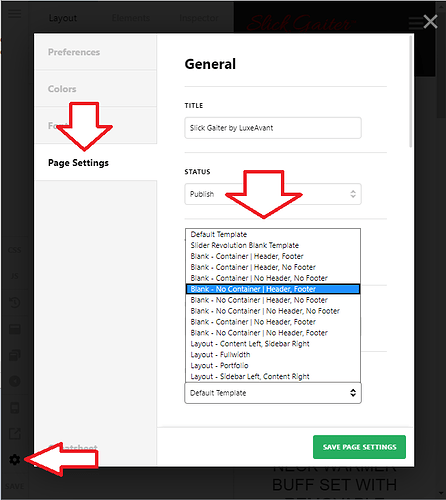Select Blank - No Container | Header, Footer option

pos(273,289)
